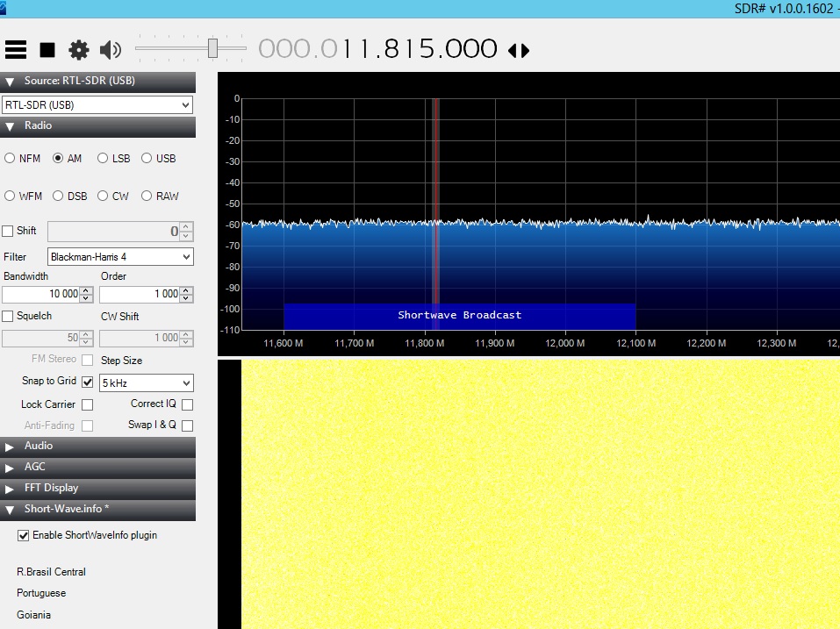Image resolution: width=840 pixels, height=629 pixels.
Task: Disable the Snap to Grid checkbox
Action: [87, 382]
